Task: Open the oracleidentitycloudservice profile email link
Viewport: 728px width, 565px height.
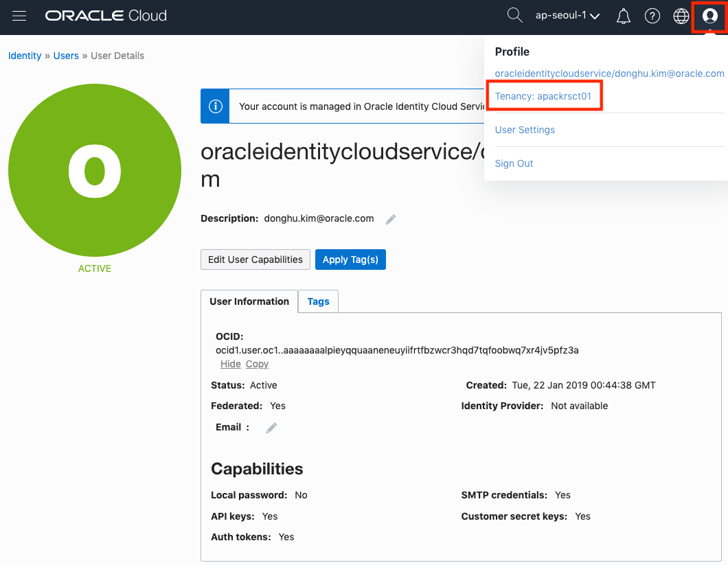Action: point(609,73)
